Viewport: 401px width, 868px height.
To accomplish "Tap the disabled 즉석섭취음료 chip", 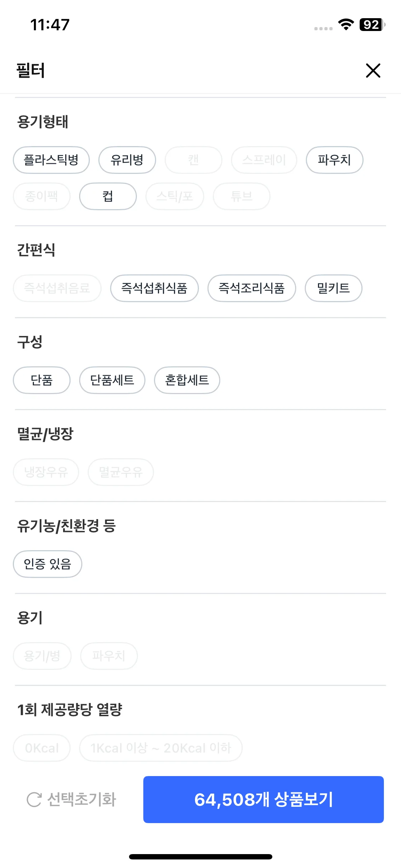I will [x=57, y=288].
